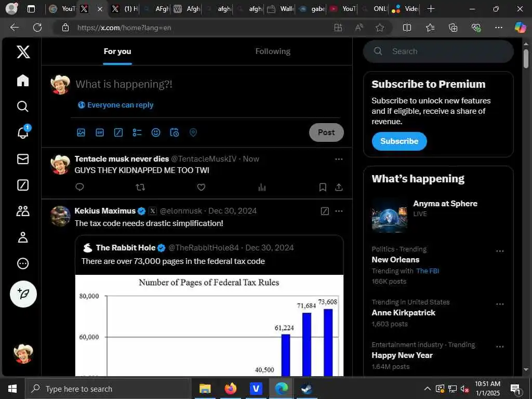Click the browser address bar URL
Viewport: 532px width, 399px height.
point(124,28)
